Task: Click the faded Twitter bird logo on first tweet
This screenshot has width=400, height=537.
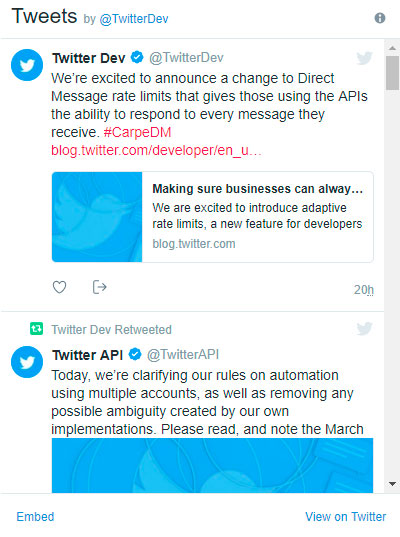Action: [364, 58]
